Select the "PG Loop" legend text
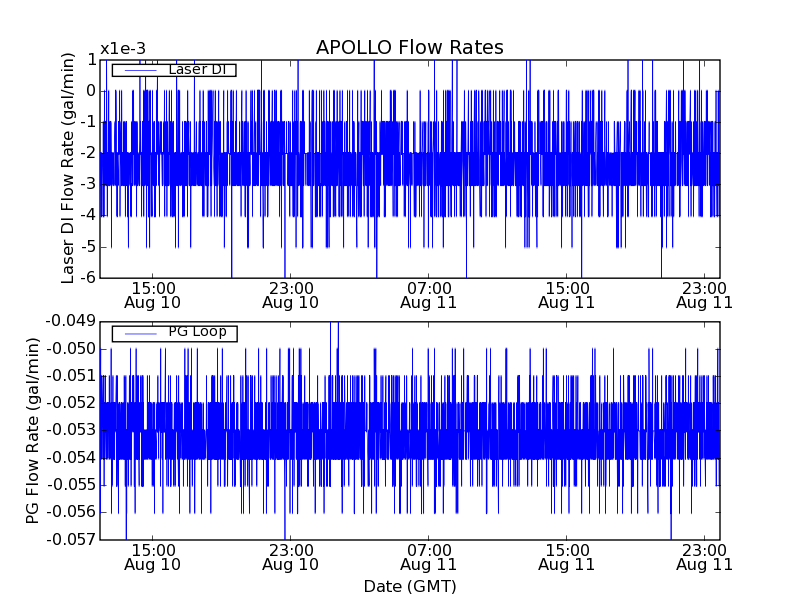 pyautogui.click(x=197, y=332)
